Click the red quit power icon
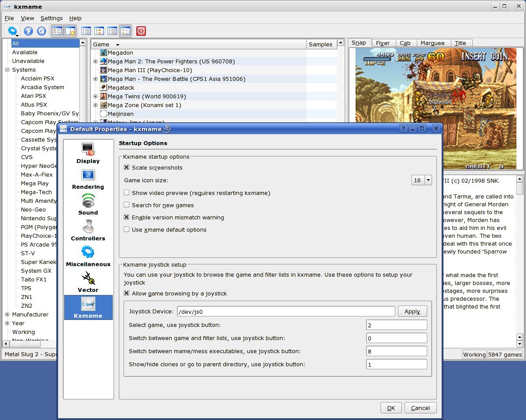 pos(141,31)
